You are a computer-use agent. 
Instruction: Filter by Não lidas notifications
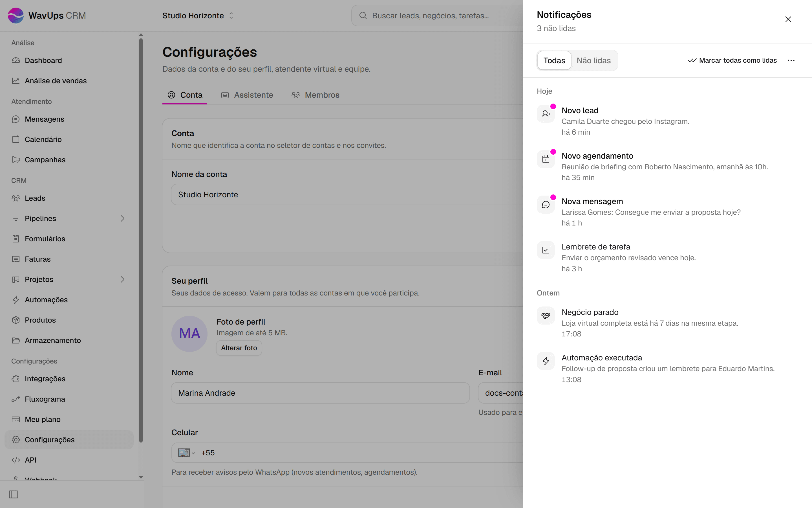click(x=593, y=60)
